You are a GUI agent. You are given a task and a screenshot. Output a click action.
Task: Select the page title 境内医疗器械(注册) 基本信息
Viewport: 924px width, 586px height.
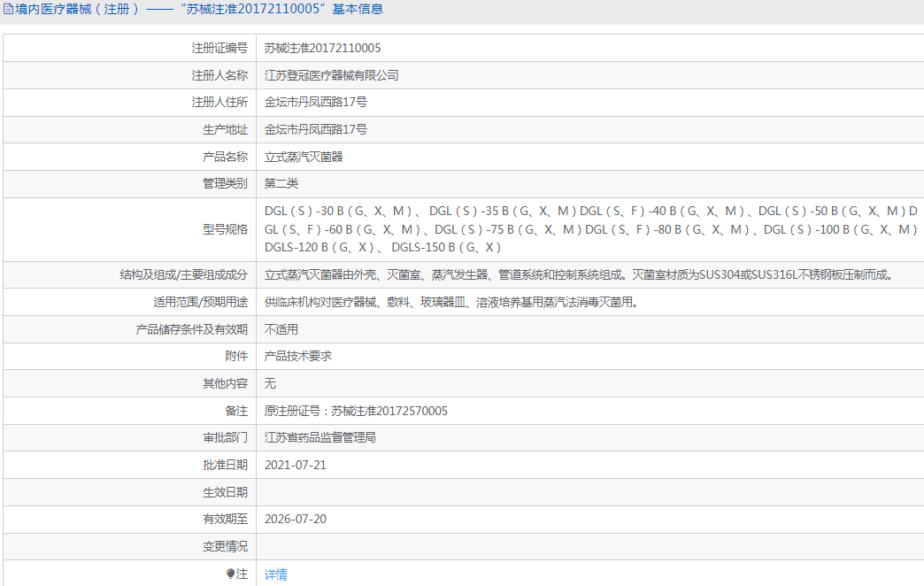[x=198, y=9]
